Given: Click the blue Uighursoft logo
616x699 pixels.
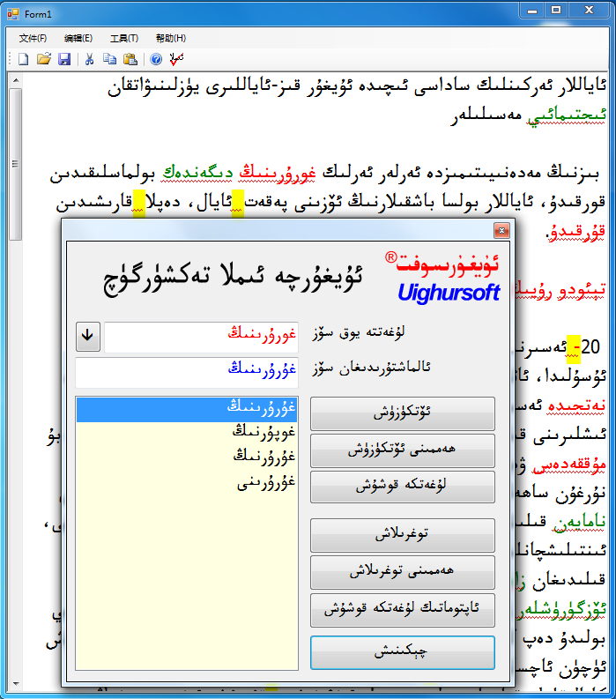Looking at the screenshot, I should pyautogui.click(x=449, y=293).
